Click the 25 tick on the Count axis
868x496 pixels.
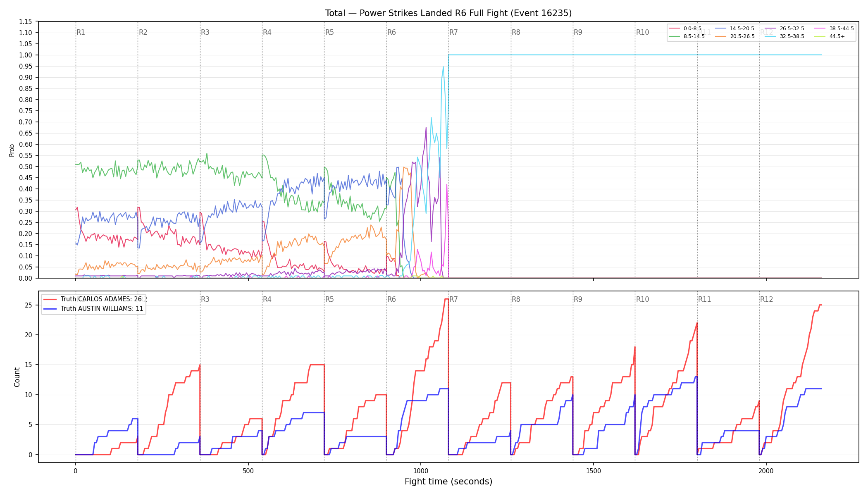[29, 305]
